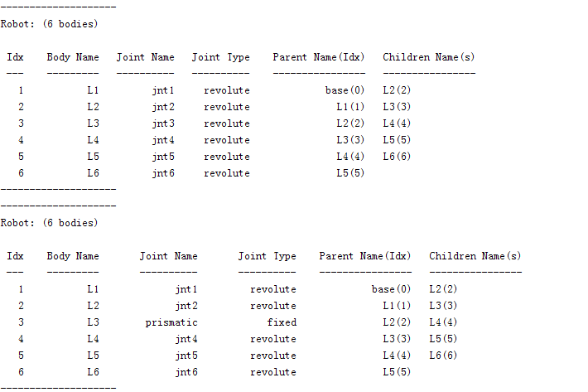Select index '4' in the first table
The width and height of the screenshot is (588, 392).
pyautogui.click(x=21, y=140)
